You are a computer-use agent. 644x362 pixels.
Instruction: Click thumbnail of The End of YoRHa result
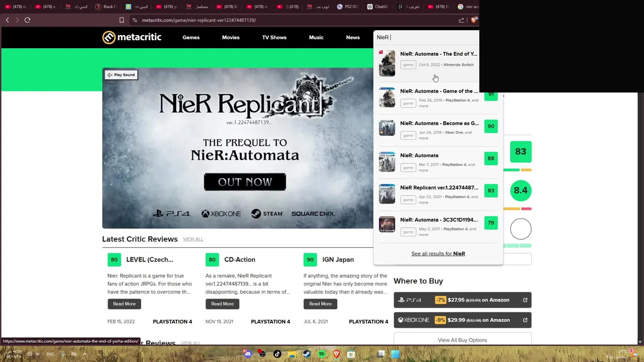click(387, 63)
